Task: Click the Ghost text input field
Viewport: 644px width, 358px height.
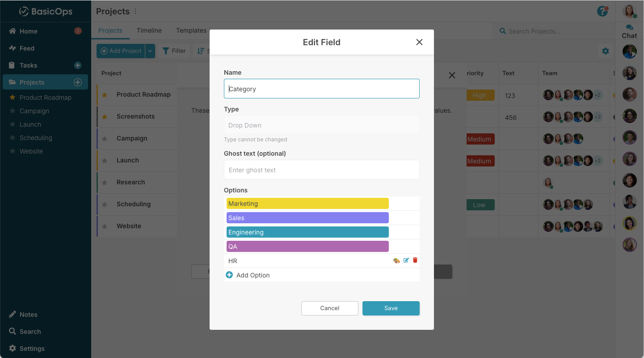Action: 321,170
